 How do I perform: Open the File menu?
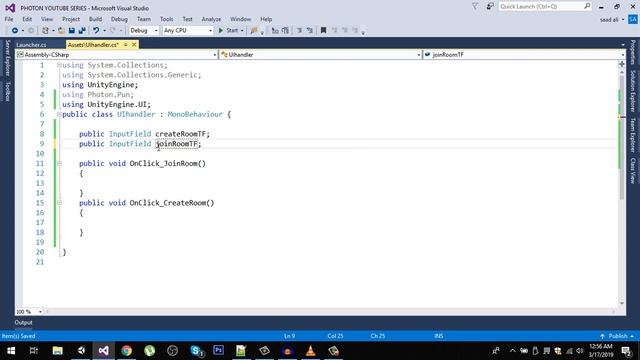9,19
